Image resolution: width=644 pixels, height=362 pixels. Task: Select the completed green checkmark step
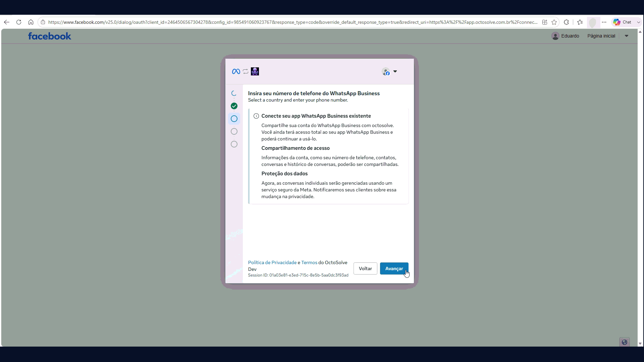coord(234,106)
